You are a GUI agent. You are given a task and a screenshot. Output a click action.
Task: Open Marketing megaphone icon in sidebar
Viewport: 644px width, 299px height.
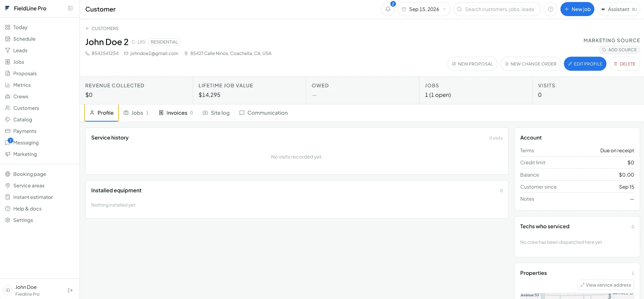[x=8, y=154]
